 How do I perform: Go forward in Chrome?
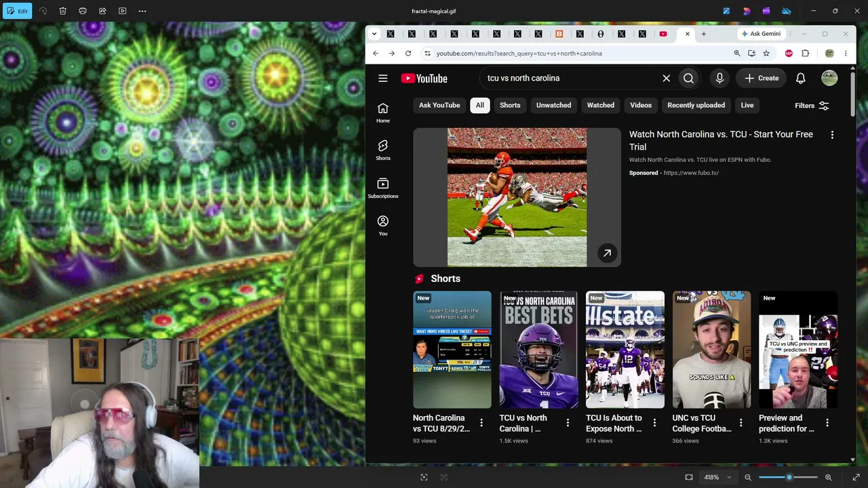(x=392, y=54)
